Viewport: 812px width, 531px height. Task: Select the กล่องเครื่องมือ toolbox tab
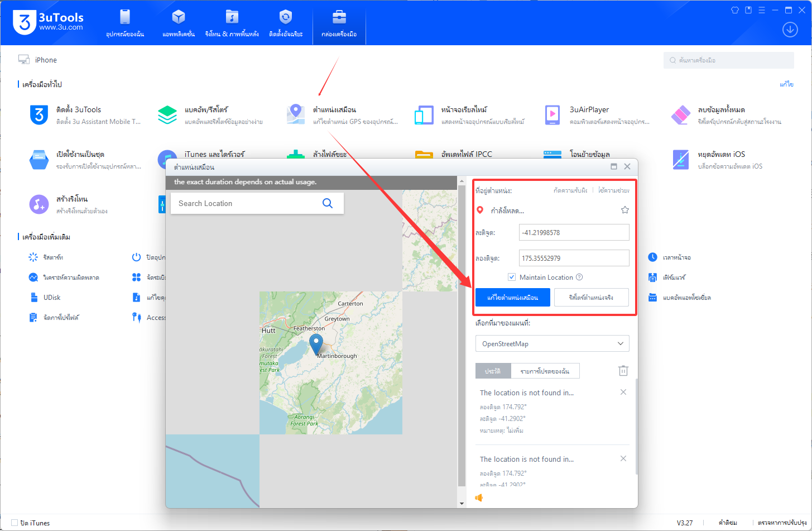tap(339, 23)
